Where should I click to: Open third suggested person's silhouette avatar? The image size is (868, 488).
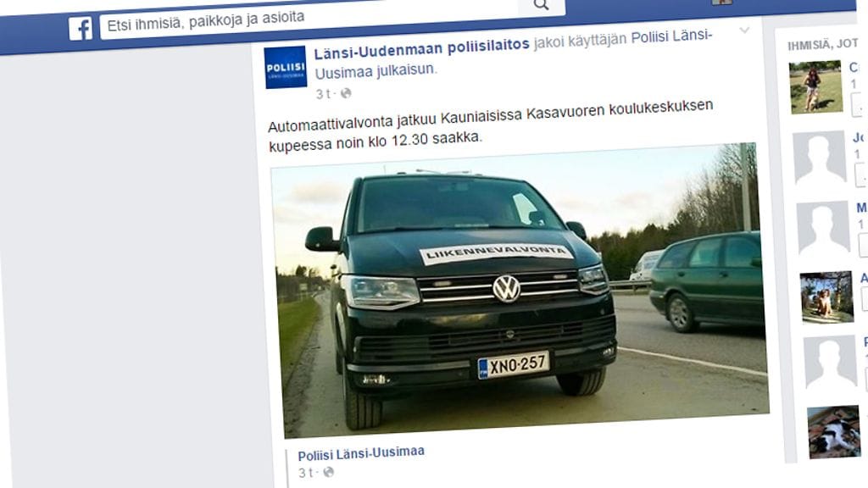[824, 227]
